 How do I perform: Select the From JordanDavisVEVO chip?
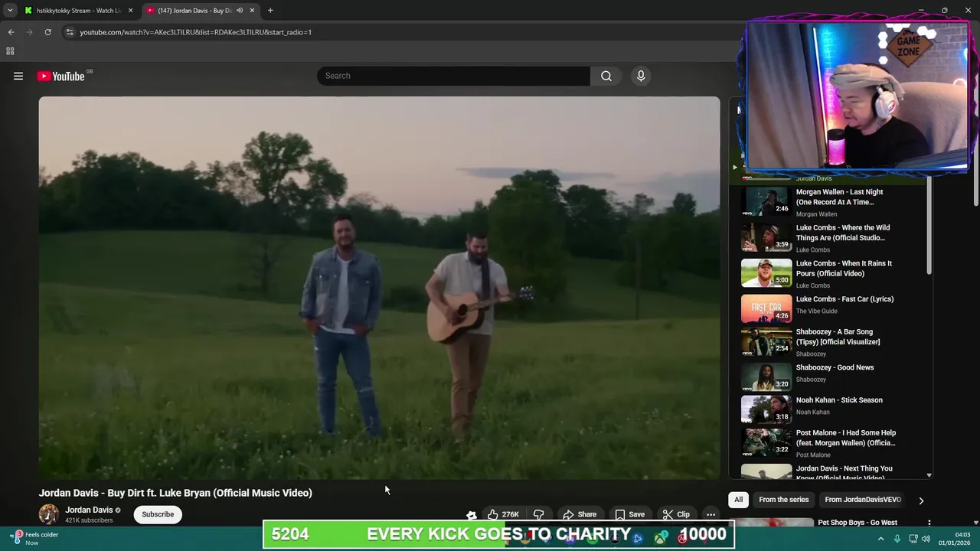[863, 500]
